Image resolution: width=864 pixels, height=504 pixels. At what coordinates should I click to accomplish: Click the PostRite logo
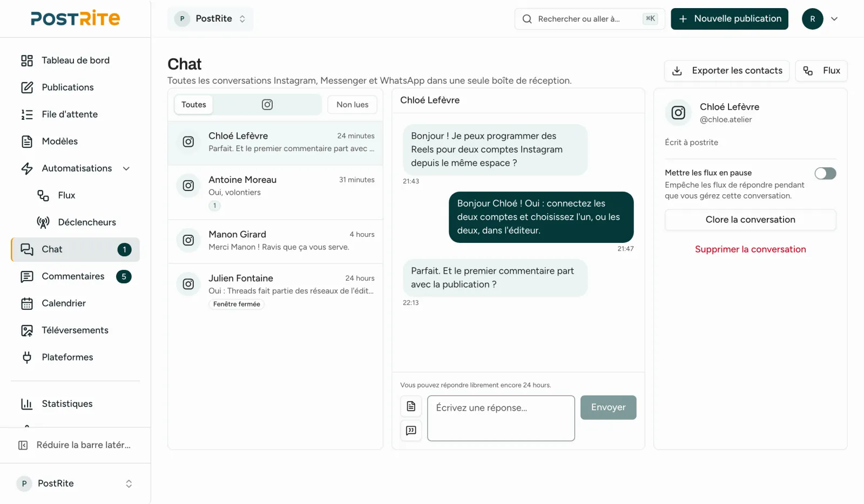(76, 18)
